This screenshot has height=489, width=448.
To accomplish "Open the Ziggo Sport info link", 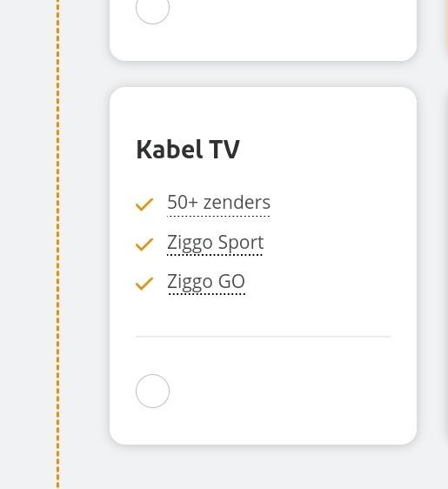I will (215, 242).
